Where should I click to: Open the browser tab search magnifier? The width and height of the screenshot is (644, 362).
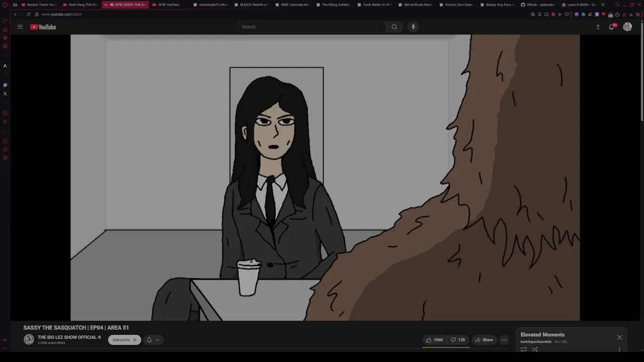click(x=617, y=5)
